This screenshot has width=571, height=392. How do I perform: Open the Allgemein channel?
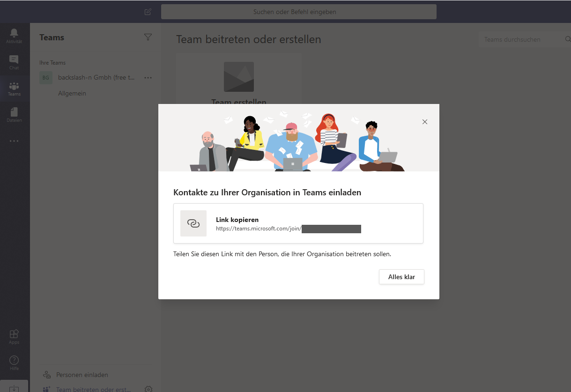pos(72,93)
